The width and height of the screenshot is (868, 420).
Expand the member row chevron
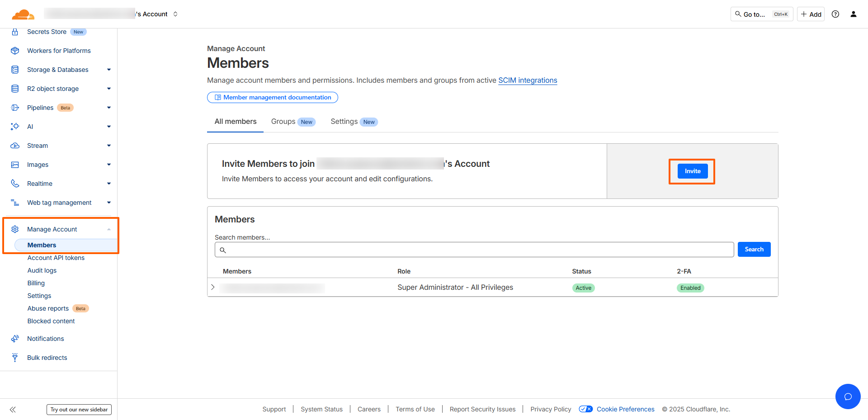[213, 288]
